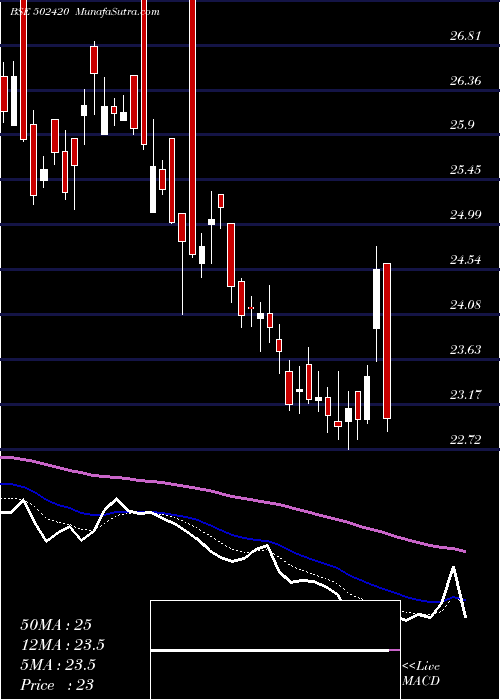Click the large white candle near 24.54
Viewport: 500px width, 700px height.
click(376, 299)
